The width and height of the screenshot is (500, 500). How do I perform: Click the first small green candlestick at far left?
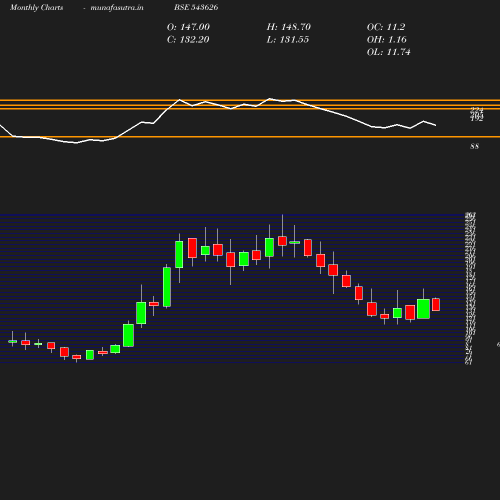[12, 341]
